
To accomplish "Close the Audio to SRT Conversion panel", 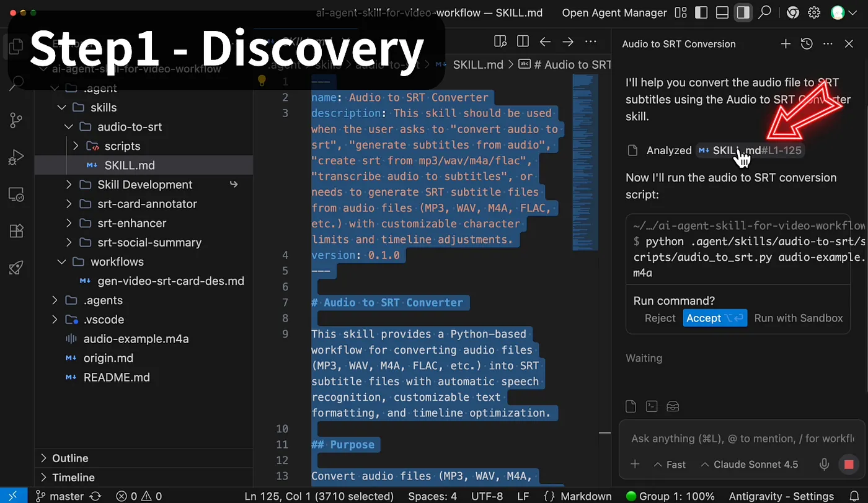I will (849, 44).
